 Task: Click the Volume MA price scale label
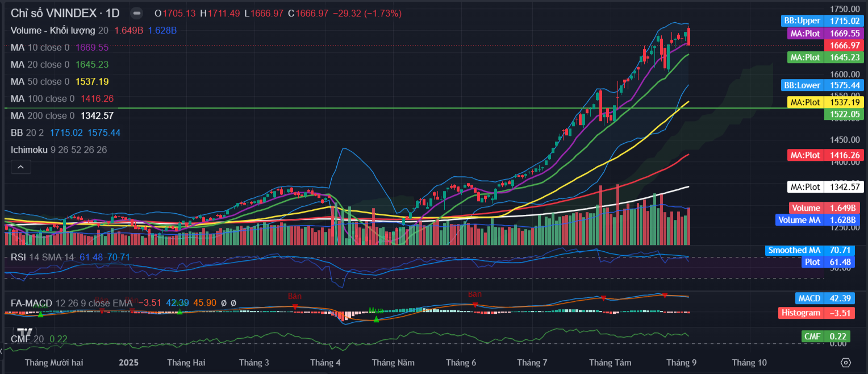coord(799,220)
